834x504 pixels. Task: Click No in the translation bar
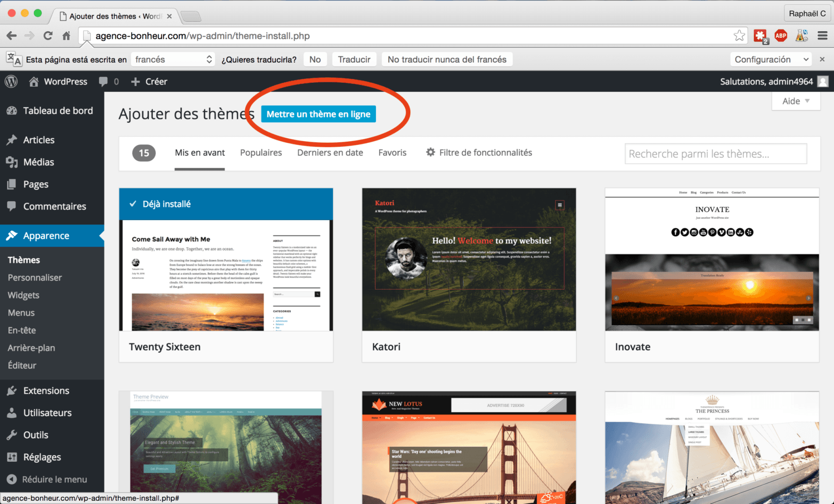(315, 59)
